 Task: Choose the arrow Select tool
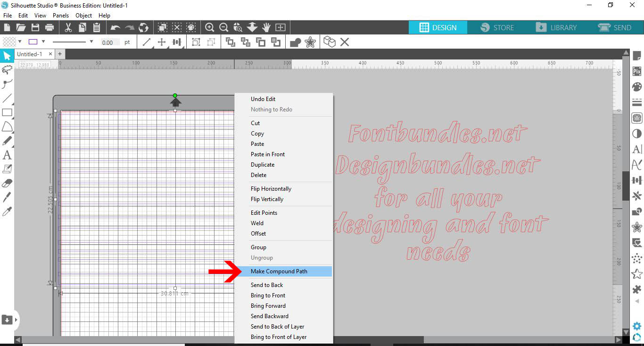(x=7, y=56)
